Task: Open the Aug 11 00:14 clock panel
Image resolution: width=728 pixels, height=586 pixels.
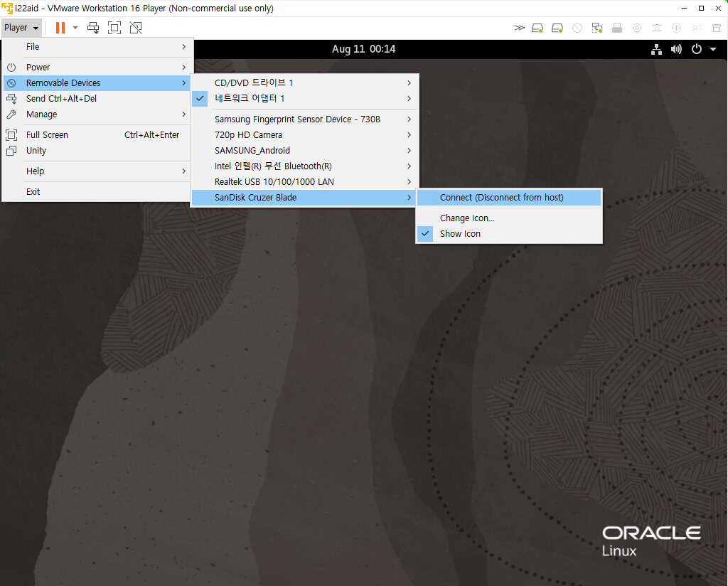Action: 363,49
